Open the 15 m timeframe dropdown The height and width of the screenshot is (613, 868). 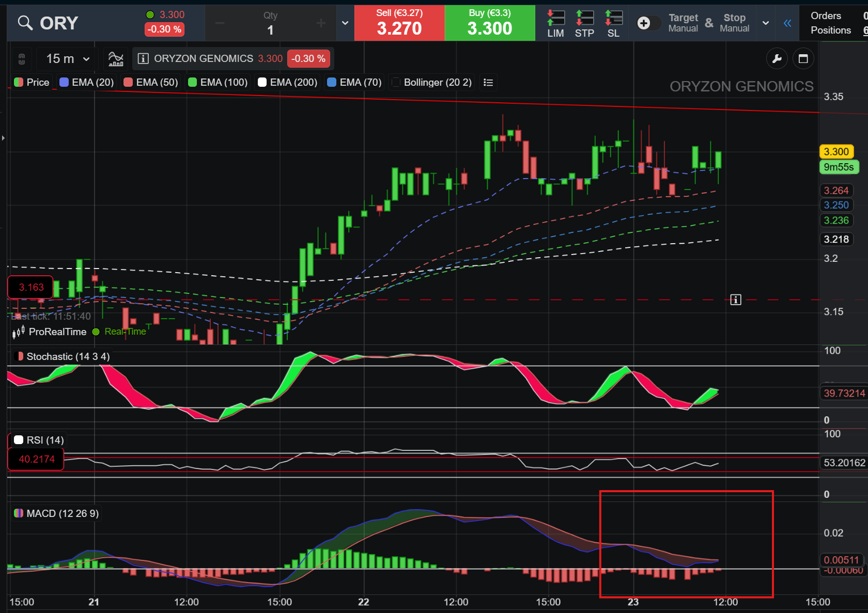point(66,58)
